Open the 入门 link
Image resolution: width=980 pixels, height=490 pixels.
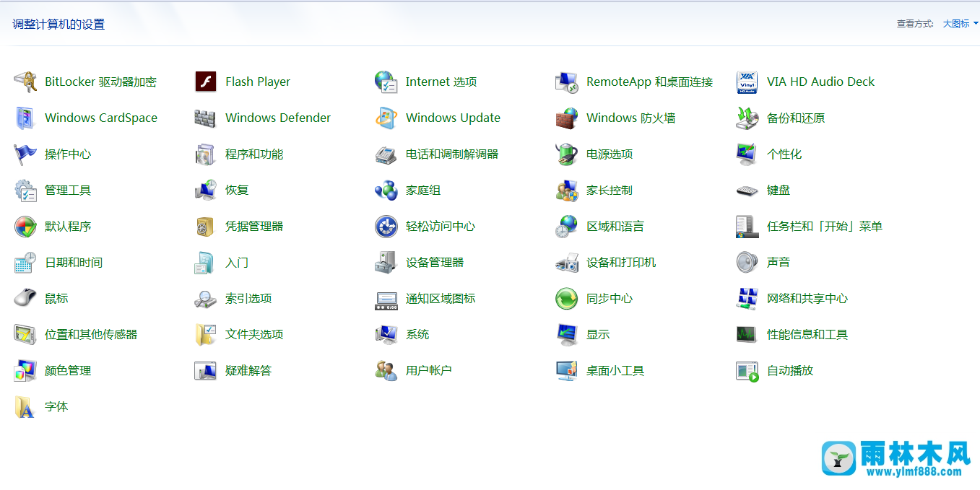coord(237,263)
